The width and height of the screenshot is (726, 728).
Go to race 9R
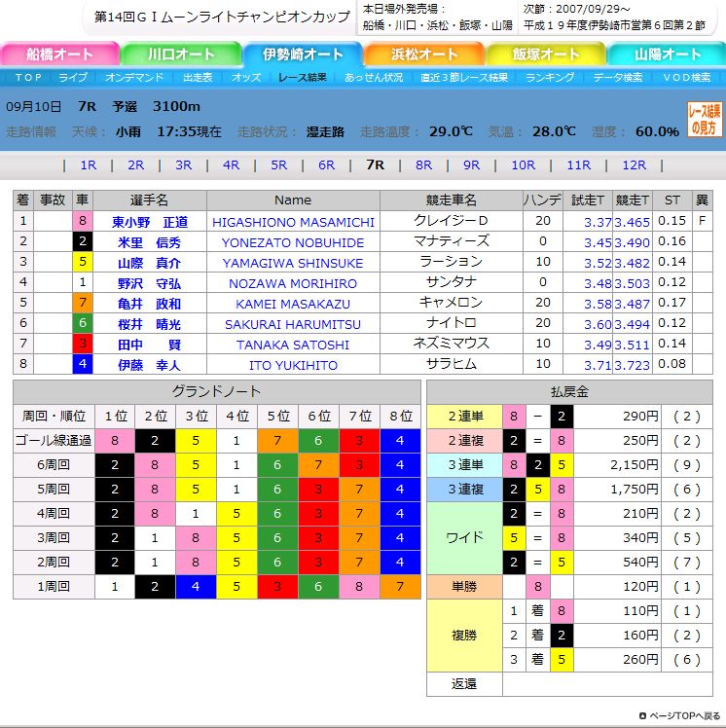click(x=472, y=164)
